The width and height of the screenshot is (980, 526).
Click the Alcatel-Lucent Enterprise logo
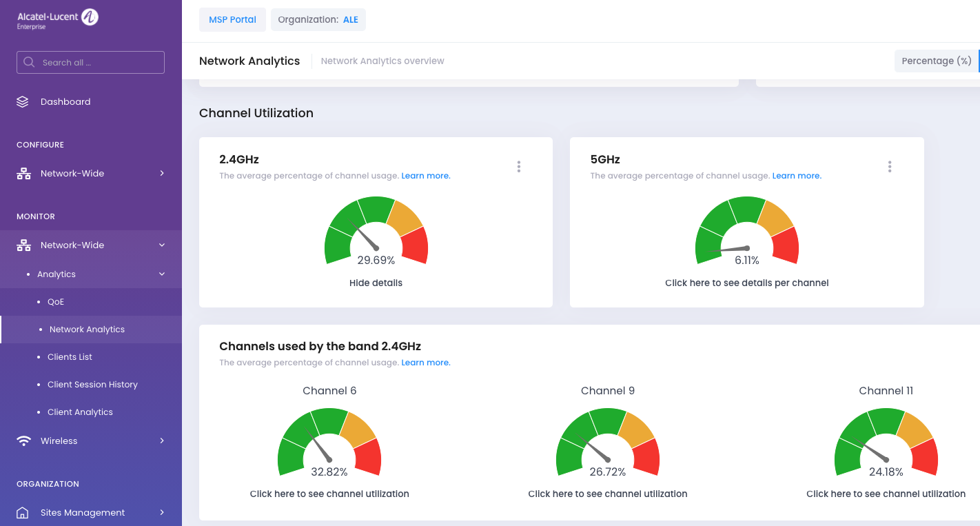coord(58,19)
